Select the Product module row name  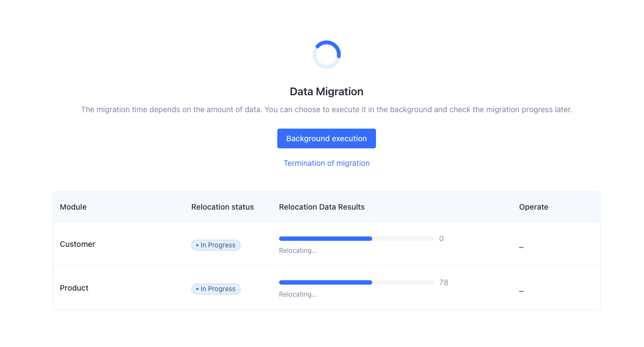tap(74, 288)
